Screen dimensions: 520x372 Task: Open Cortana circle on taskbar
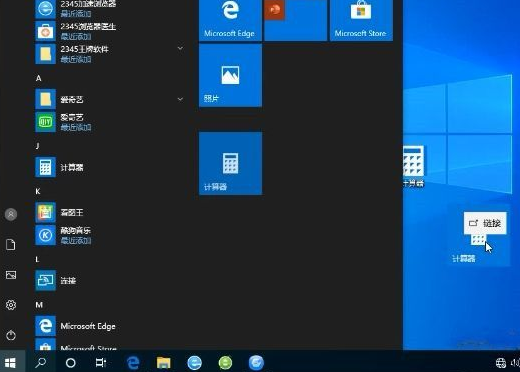71,363
